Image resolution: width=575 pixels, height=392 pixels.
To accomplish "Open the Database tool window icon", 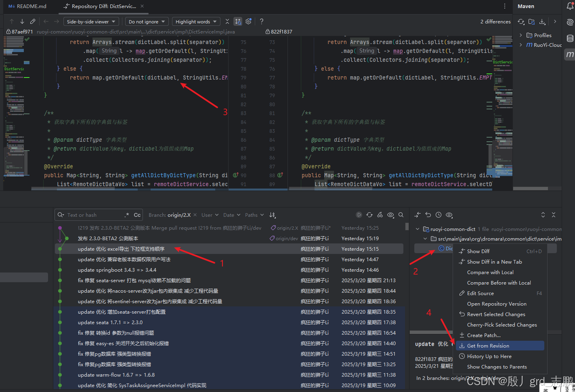I will [570, 38].
